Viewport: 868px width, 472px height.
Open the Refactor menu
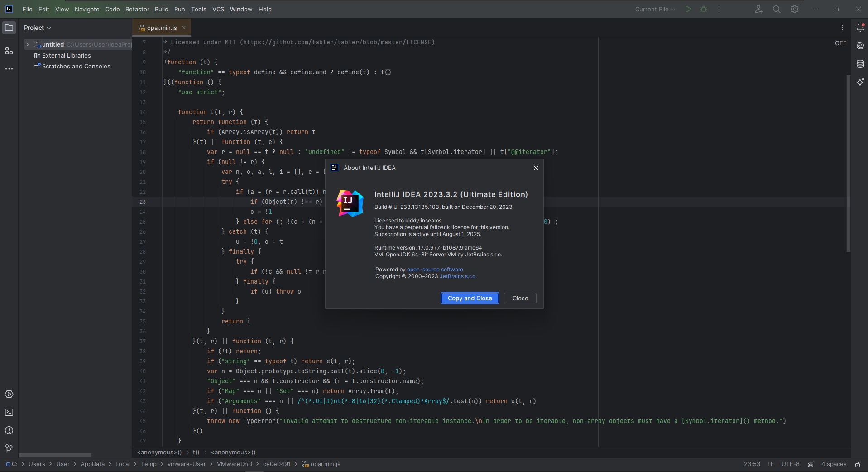pyautogui.click(x=137, y=9)
